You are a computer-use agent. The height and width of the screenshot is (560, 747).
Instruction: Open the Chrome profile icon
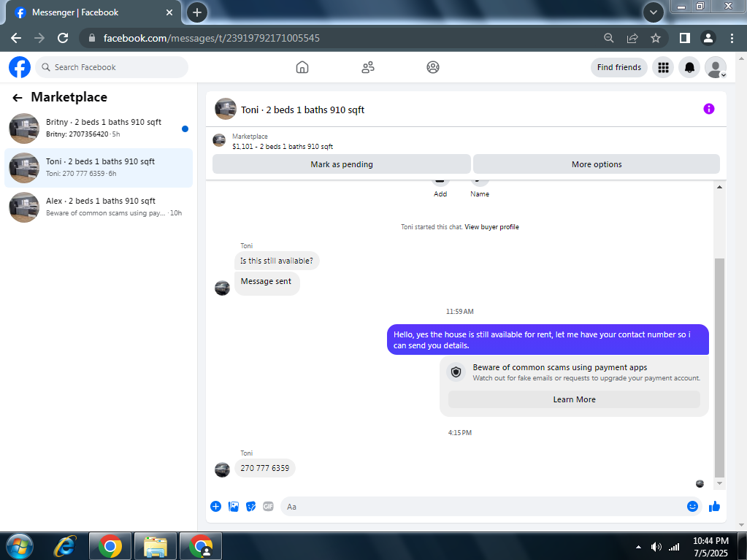[708, 38]
